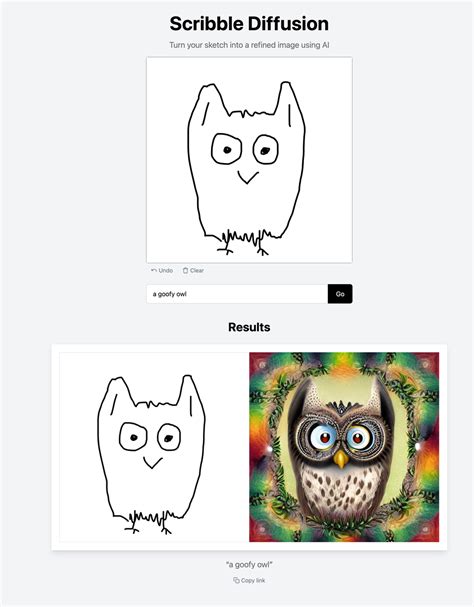Open the sketch thumbnail in the Results card
The image size is (474, 607).
154,447
